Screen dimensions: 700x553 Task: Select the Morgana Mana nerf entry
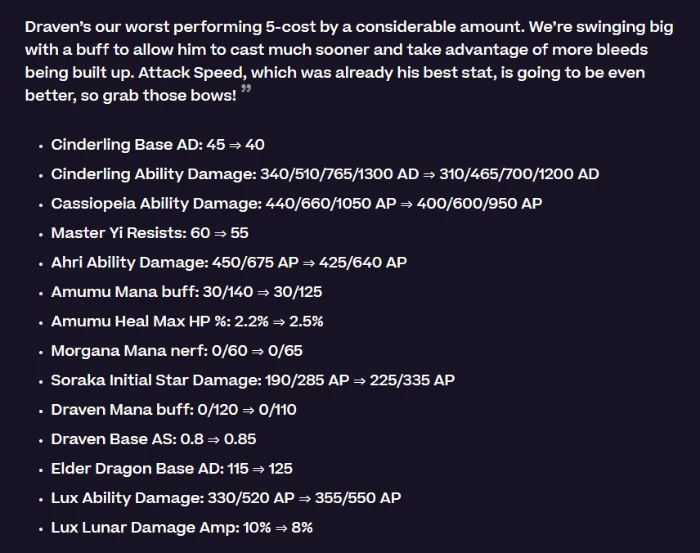177,351
